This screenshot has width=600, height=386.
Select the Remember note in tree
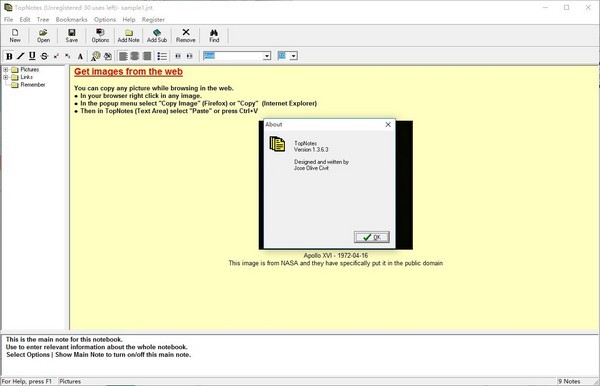(33, 85)
